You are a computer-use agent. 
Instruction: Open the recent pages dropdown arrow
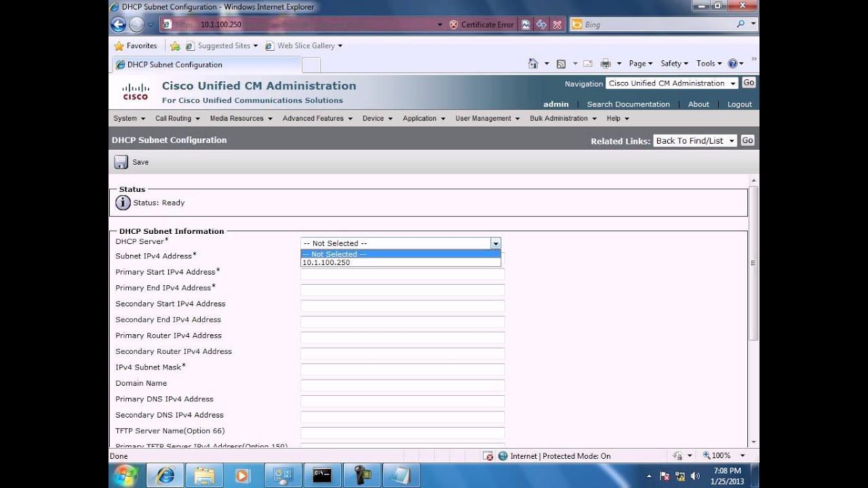tap(151, 24)
